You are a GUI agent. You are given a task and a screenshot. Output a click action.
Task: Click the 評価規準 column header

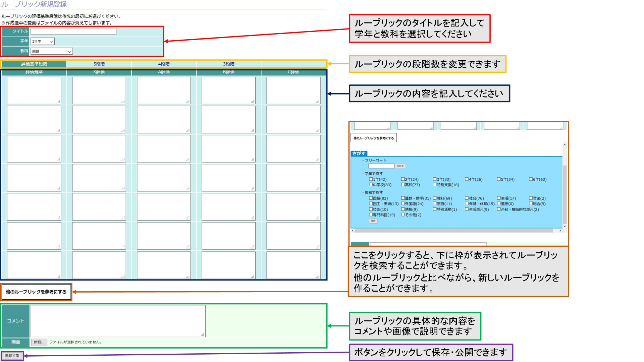coord(34,72)
